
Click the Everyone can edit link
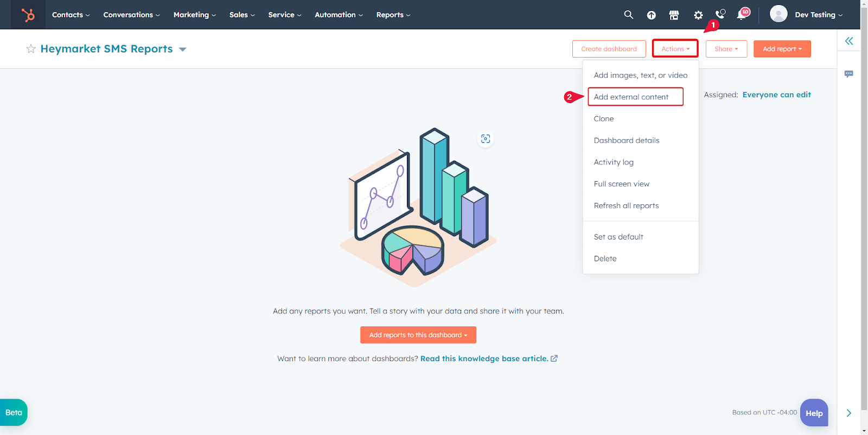(776, 94)
